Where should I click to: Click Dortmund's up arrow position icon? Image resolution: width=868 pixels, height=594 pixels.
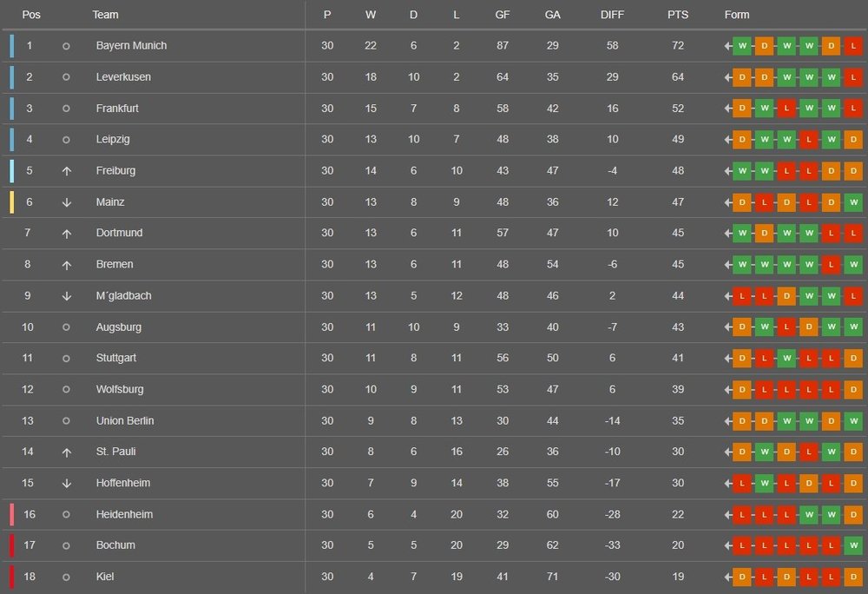(66, 234)
